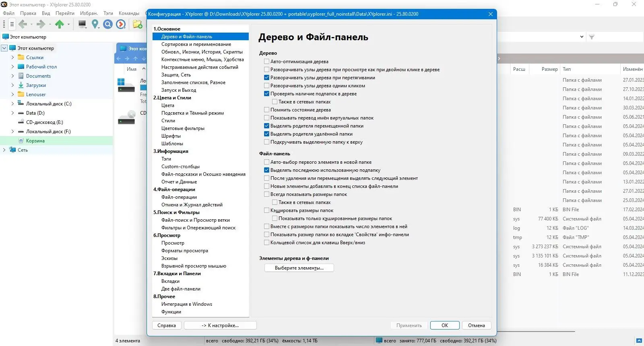Open the address bar dropdown arrow
Screen dimensions: 644x346
(582, 37)
